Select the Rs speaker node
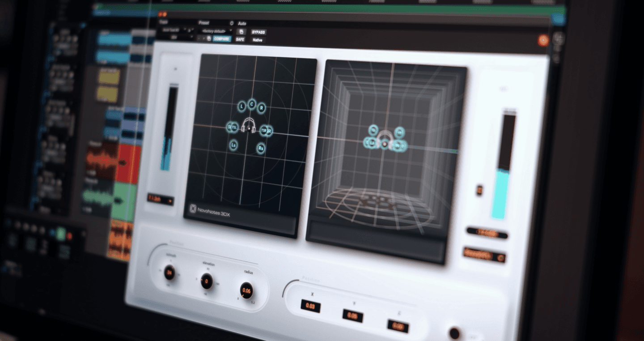Screen dimensions: 644x341 pos(261,148)
